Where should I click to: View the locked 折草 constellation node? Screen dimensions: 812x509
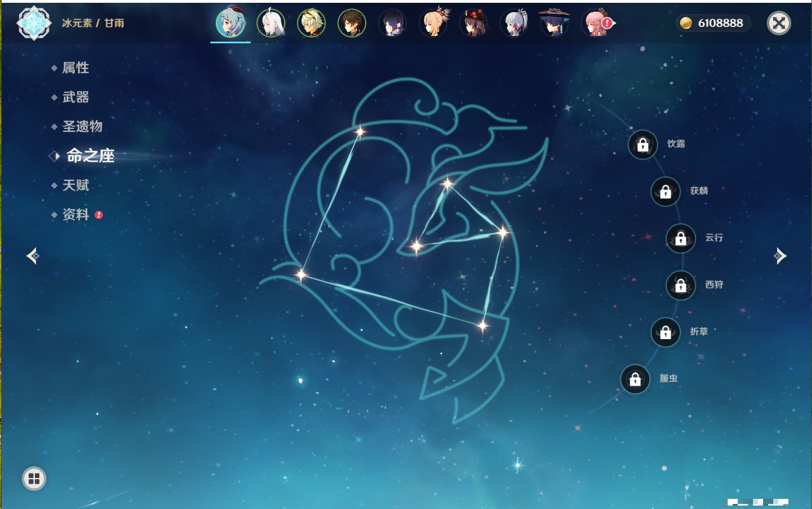click(x=666, y=332)
